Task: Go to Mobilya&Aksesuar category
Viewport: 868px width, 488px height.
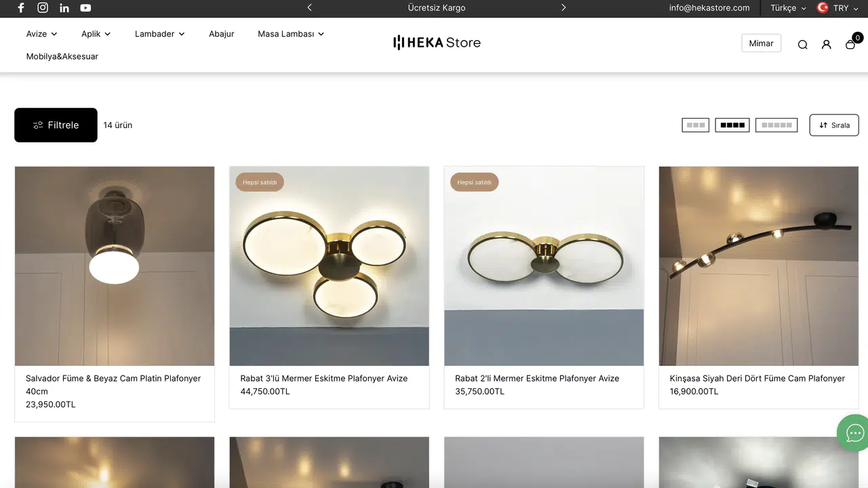Action: tap(62, 56)
